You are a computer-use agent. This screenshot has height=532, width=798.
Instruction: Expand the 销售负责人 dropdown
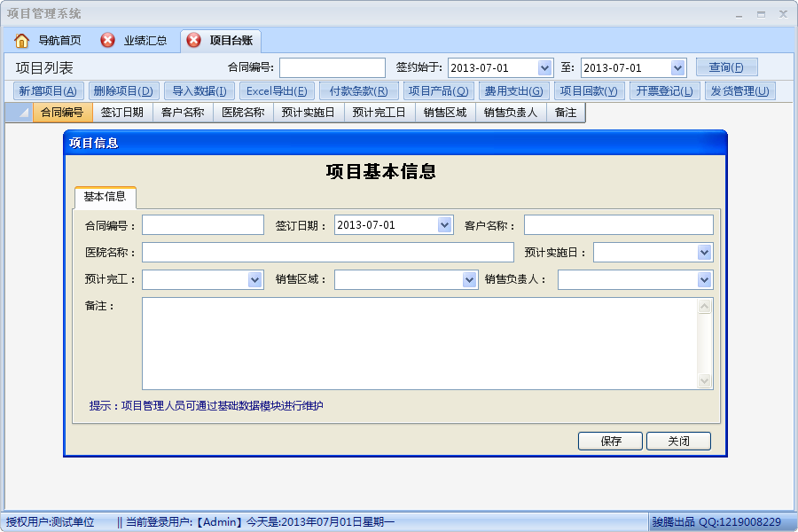[x=704, y=280]
